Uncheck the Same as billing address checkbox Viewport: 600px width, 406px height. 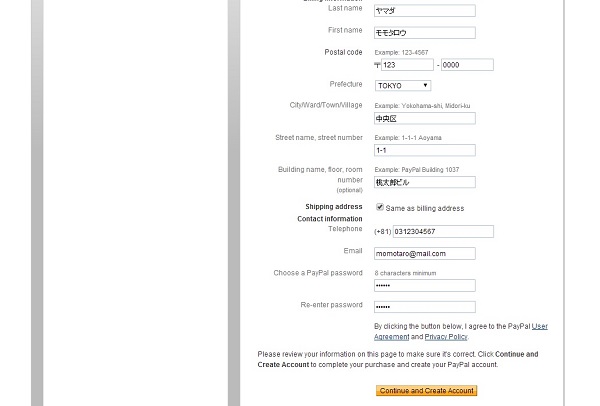[380, 207]
